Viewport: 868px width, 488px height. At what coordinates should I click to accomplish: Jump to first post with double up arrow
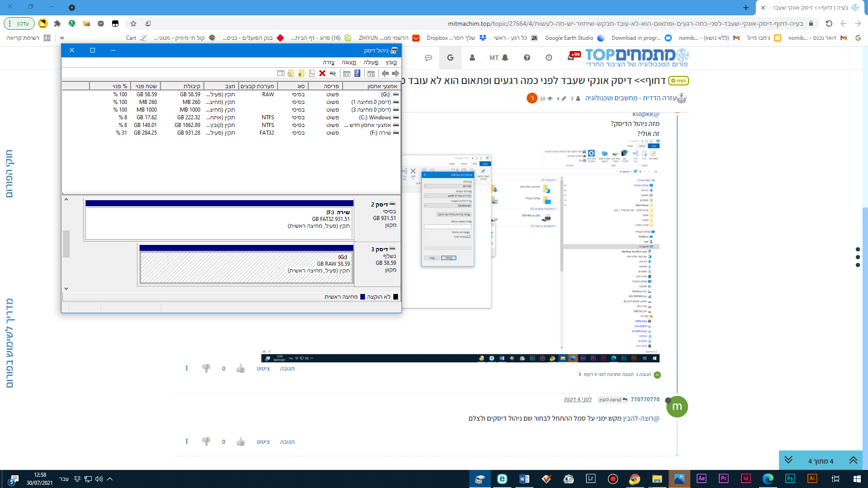853,460
